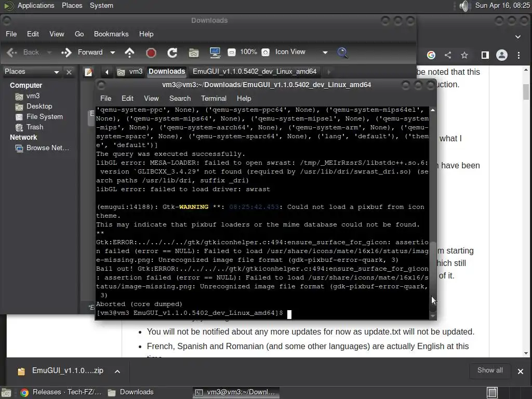
Task: Open Back history dropdown arrow
Action: [x=49, y=52]
